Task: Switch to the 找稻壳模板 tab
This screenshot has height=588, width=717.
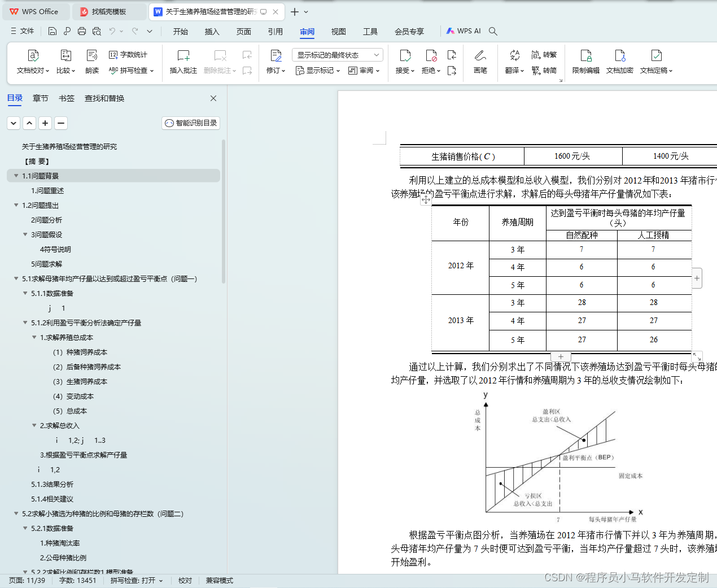Action: (109, 11)
